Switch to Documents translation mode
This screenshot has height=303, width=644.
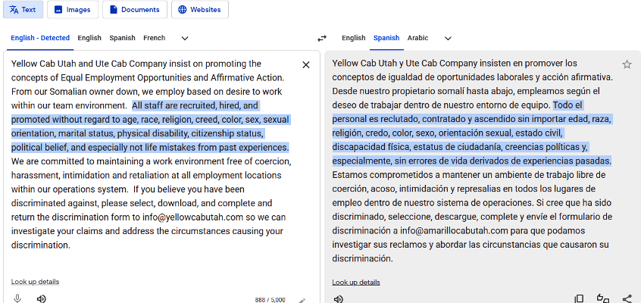135,10
